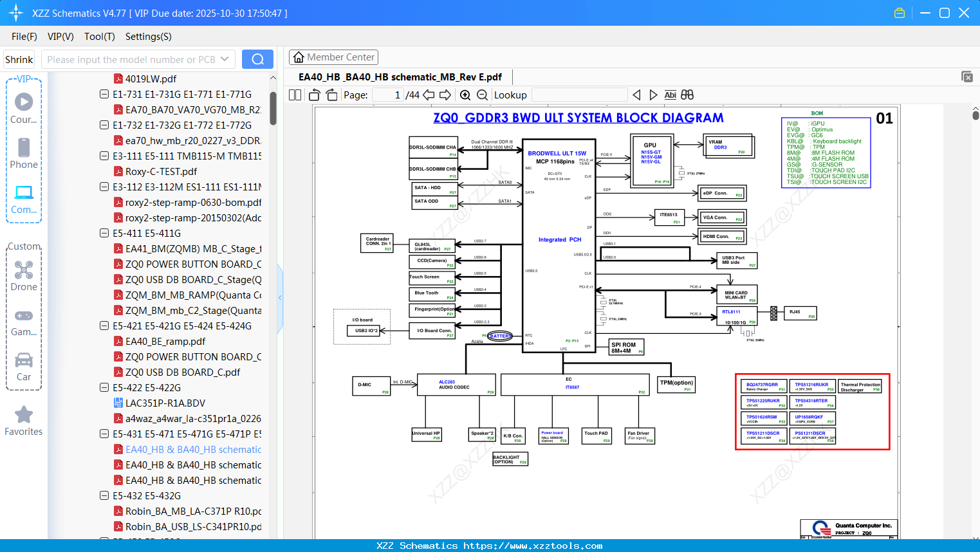Open the Settings(S) menu
The height and width of the screenshot is (552, 980).
point(149,37)
